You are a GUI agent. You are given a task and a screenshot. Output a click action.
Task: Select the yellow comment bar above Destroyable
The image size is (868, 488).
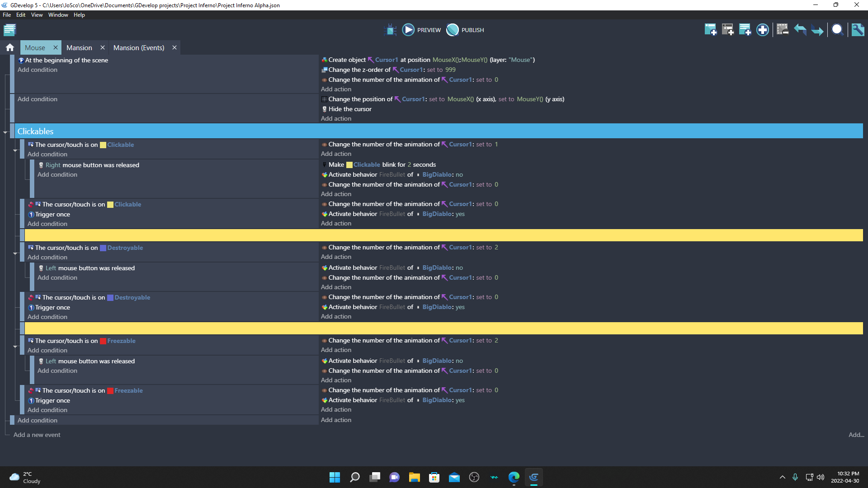(x=443, y=235)
